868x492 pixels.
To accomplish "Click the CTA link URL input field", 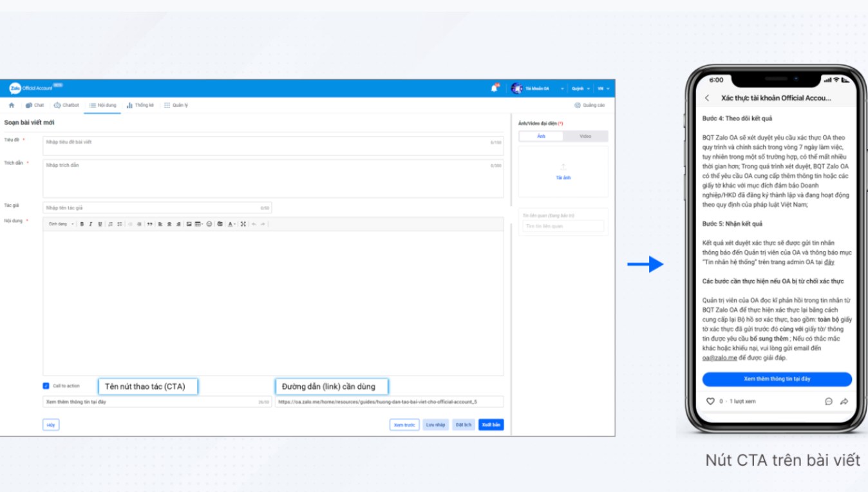I will (x=389, y=402).
